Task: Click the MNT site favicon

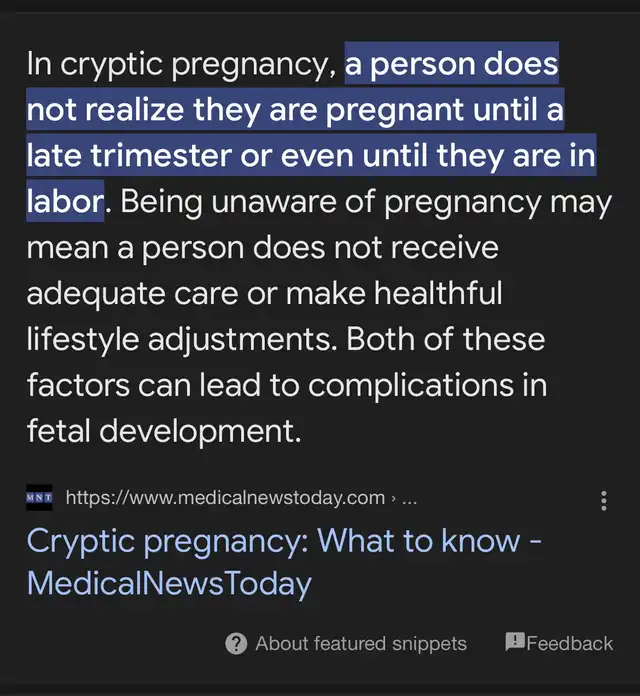Action: tap(39, 498)
